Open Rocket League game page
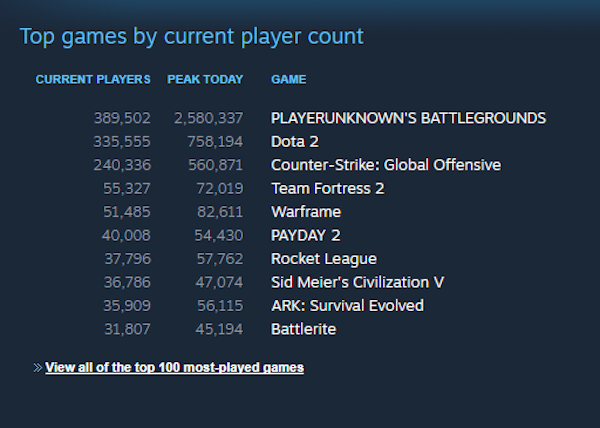Screen dimensions: 600x428 tap(324, 259)
